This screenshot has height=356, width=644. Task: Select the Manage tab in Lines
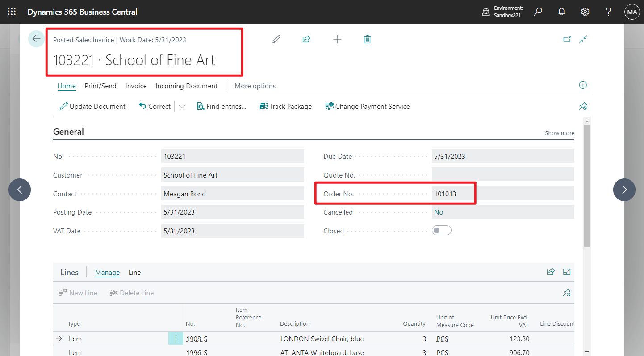(x=107, y=272)
